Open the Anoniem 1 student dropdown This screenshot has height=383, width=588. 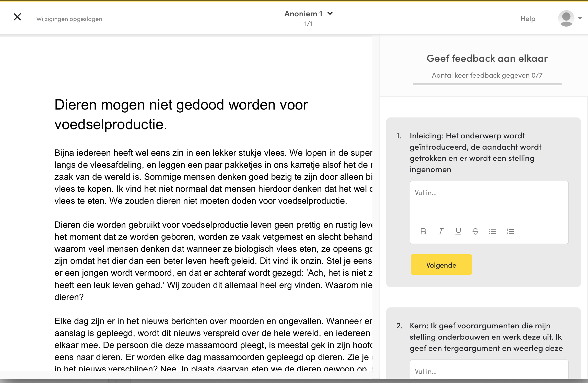click(309, 14)
